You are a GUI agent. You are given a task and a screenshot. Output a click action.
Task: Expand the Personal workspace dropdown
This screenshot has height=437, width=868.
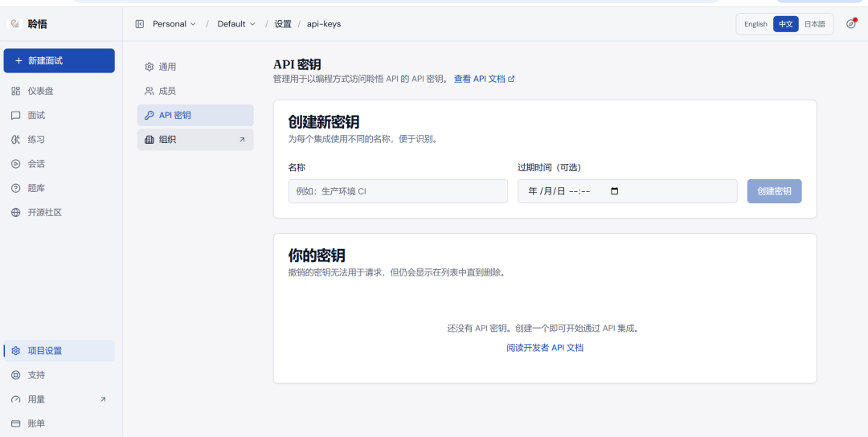tap(174, 24)
